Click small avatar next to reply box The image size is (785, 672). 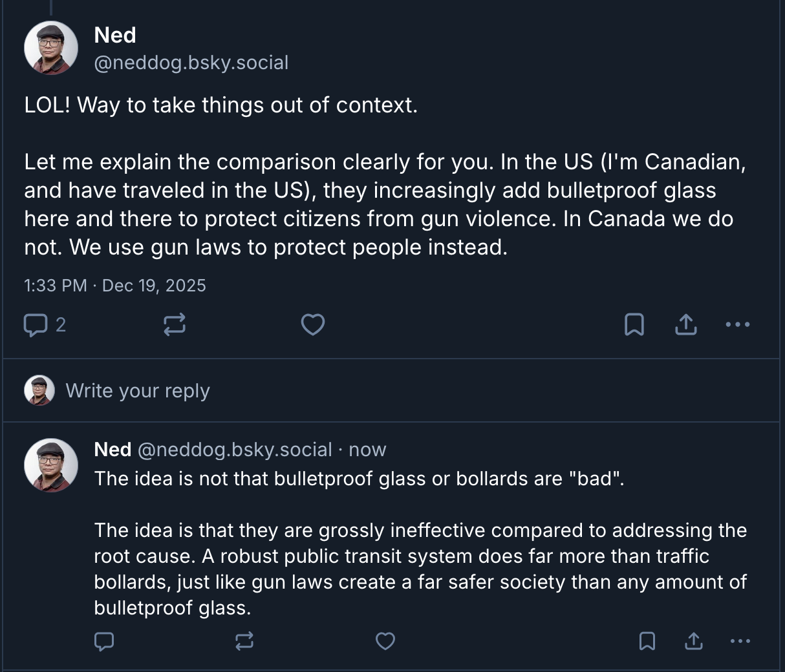pos(39,391)
